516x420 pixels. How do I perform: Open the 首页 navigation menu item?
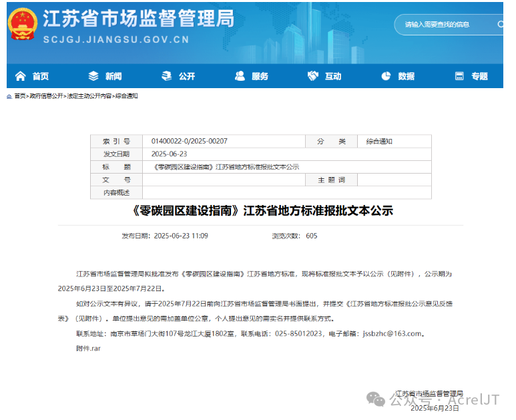(x=41, y=76)
